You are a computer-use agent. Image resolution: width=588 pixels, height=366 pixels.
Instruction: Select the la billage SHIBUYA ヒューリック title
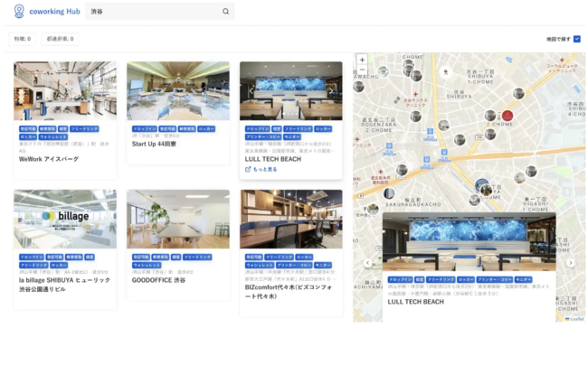pyautogui.click(x=64, y=285)
